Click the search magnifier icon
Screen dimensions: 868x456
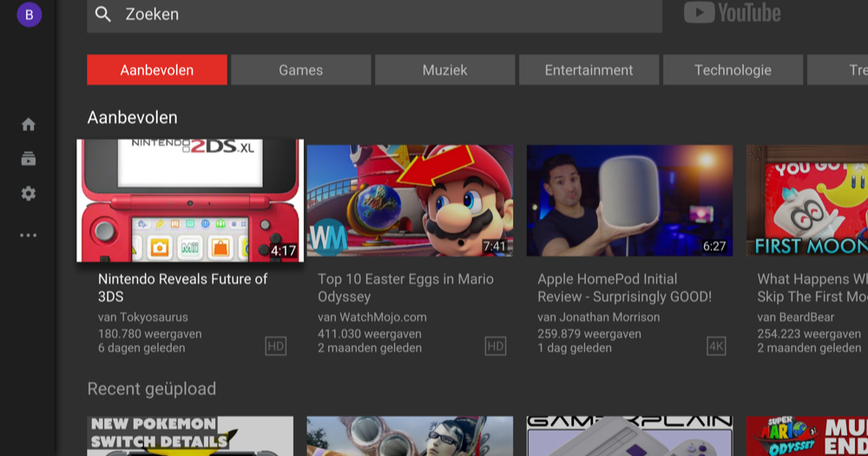(x=103, y=14)
